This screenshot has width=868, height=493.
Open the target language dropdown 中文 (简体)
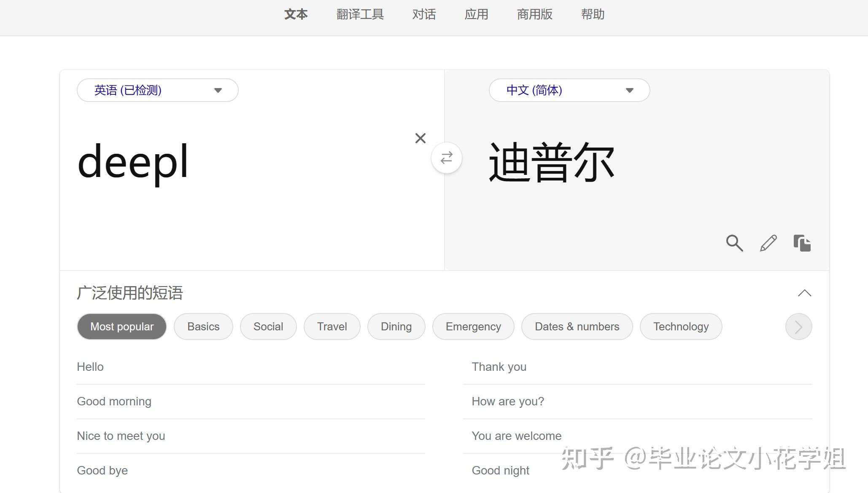click(569, 90)
